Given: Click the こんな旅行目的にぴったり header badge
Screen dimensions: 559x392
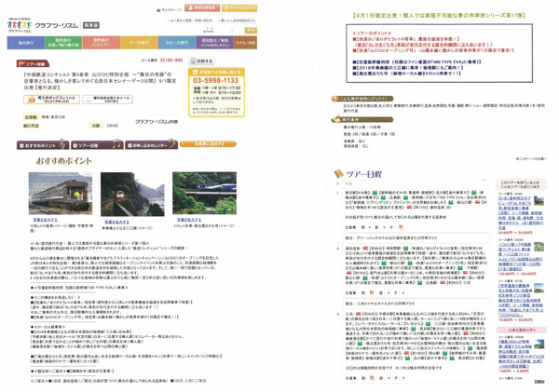Looking at the screenshot, I should click(x=362, y=99).
